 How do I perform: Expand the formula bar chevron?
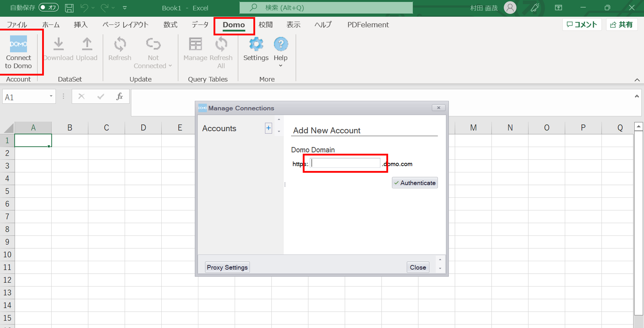[637, 96]
